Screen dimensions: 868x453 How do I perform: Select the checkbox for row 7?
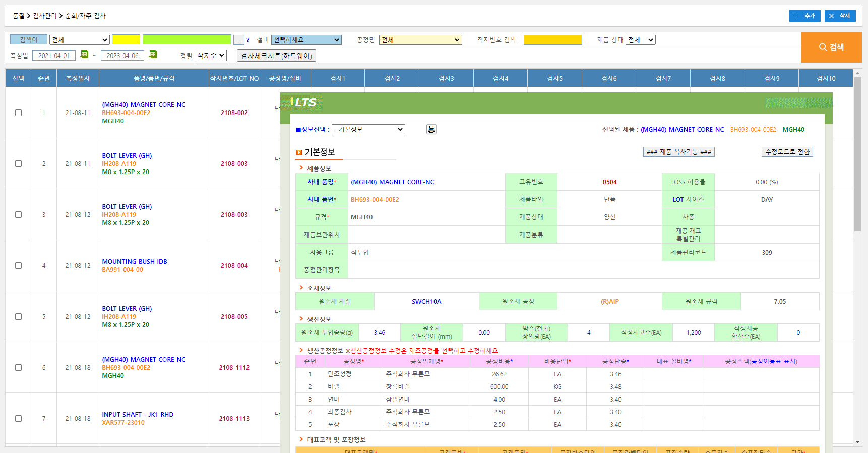click(19, 419)
